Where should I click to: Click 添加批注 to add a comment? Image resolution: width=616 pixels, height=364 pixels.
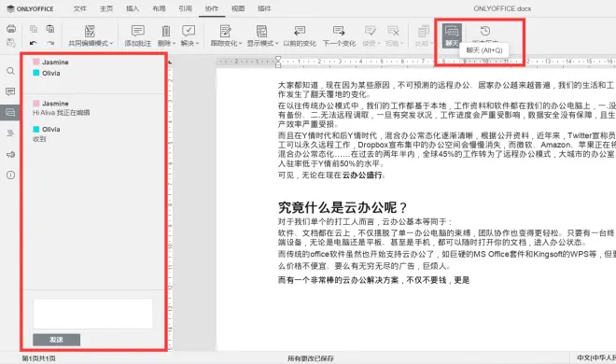coord(138,35)
